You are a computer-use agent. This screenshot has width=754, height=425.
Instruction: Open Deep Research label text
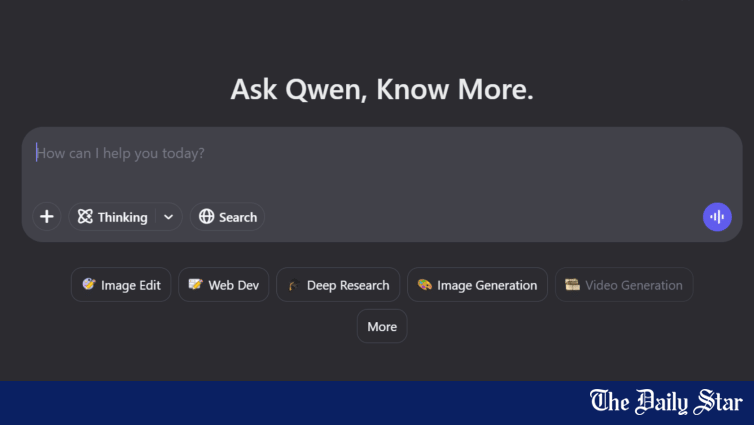click(348, 285)
